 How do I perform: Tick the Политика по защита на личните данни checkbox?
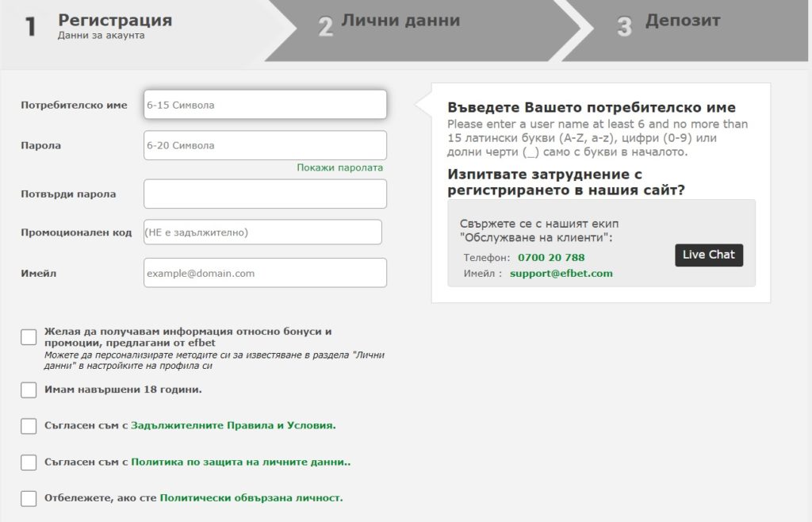click(29, 463)
